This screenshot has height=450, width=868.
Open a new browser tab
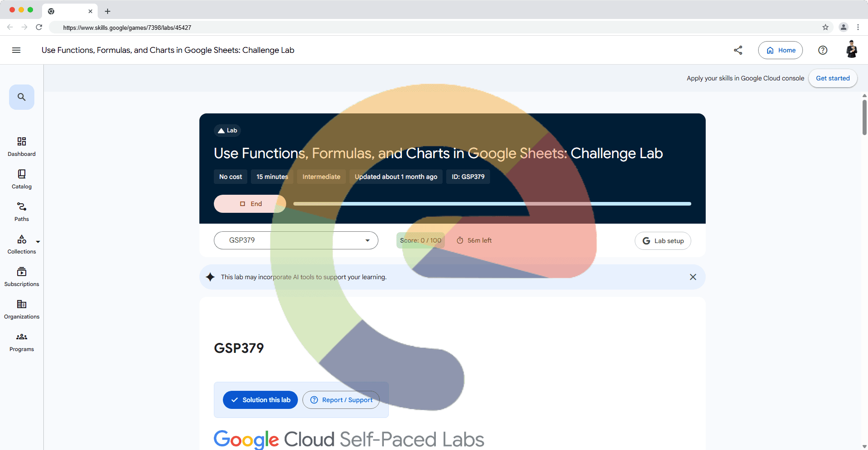[x=108, y=11]
